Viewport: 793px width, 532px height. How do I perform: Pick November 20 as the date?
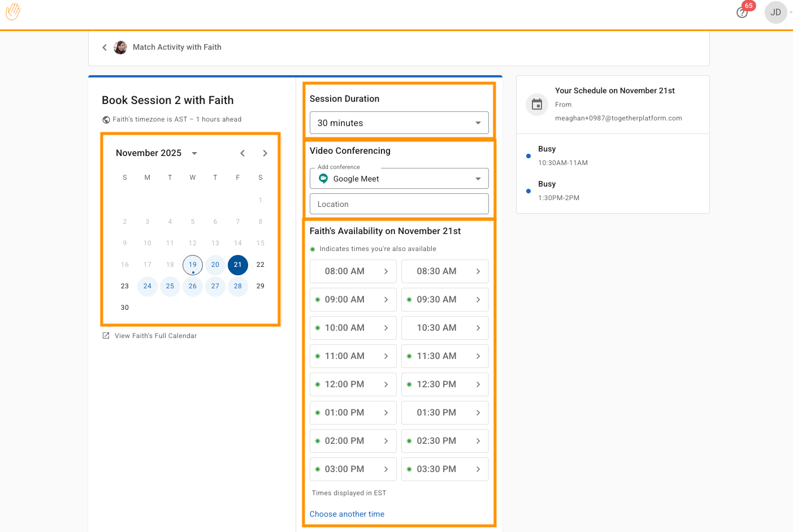tap(215, 265)
